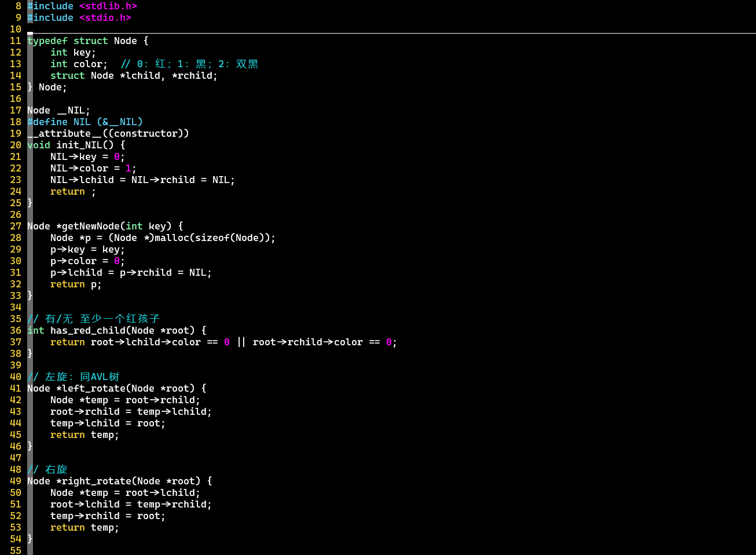Click the __attribute__ constructor annotation

click(x=108, y=133)
